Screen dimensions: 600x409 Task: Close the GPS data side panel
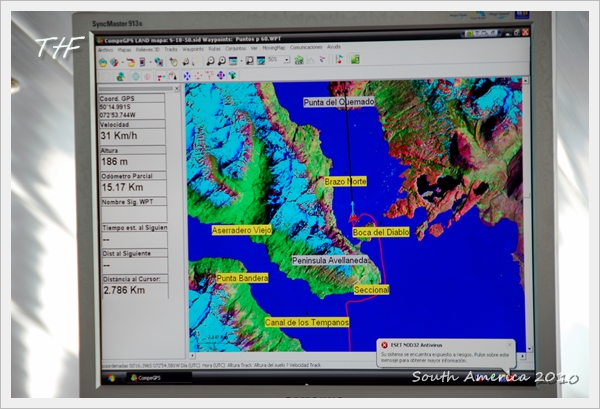[x=177, y=88]
